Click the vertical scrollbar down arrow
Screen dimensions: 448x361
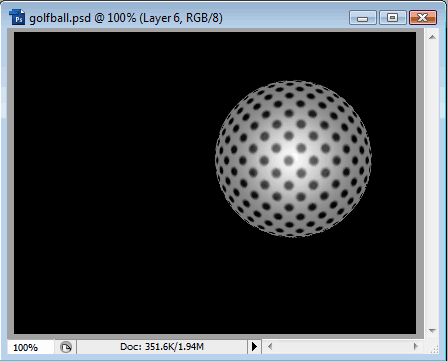pyautogui.click(x=432, y=331)
